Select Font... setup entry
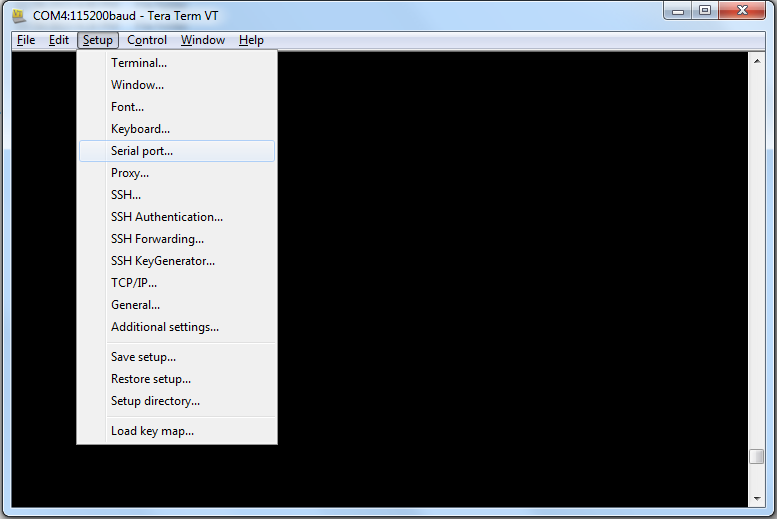The image size is (777, 519). click(x=177, y=107)
